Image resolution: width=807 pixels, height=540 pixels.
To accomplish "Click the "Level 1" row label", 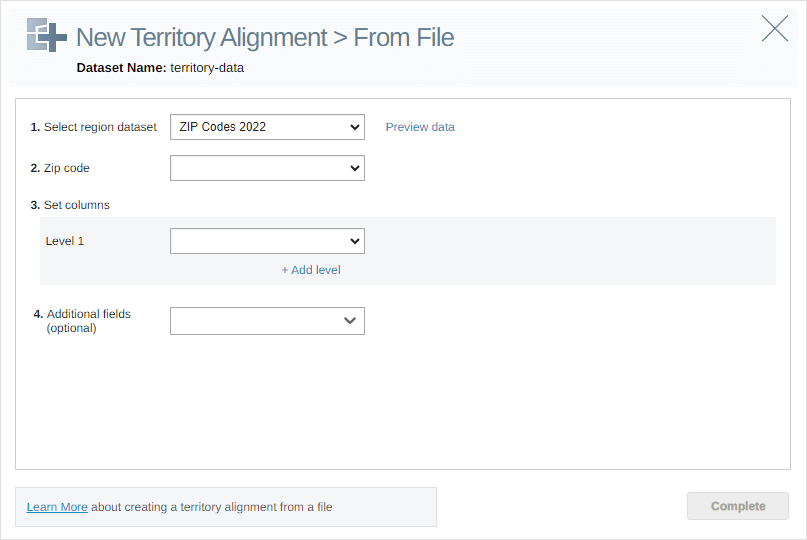I will [x=65, y=241].
